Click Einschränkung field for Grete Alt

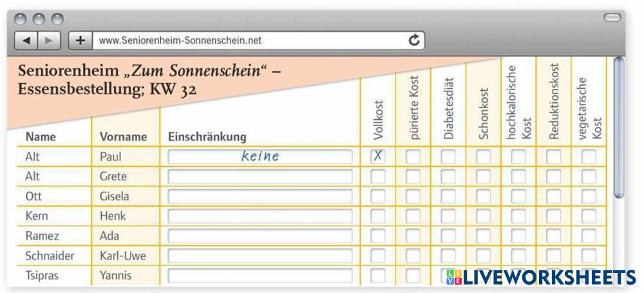point(260,176)
